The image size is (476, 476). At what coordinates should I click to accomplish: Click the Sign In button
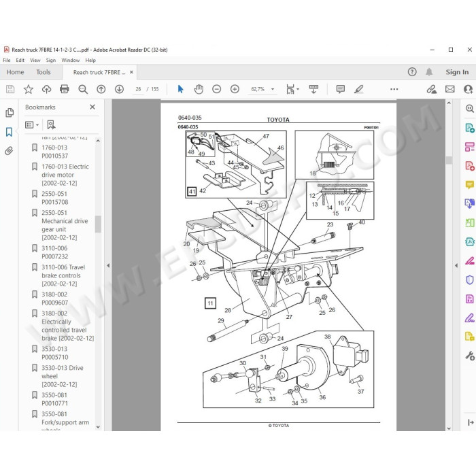click(x=457, y=72)
